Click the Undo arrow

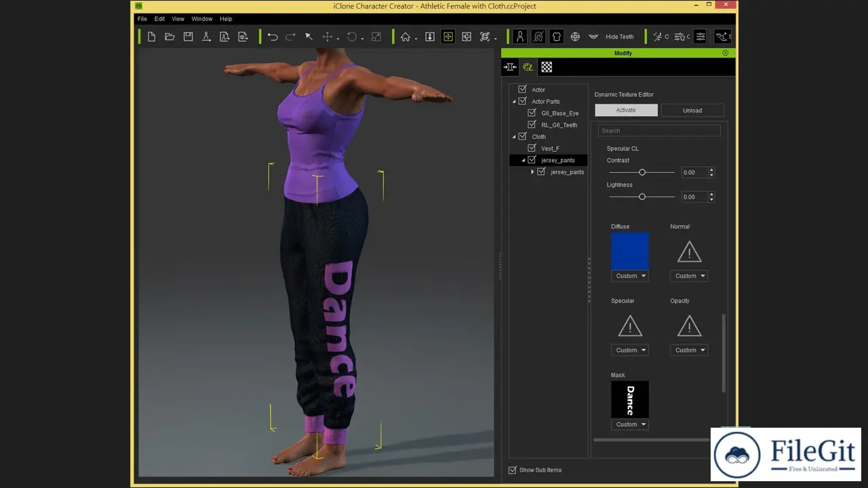click(273, 37)
